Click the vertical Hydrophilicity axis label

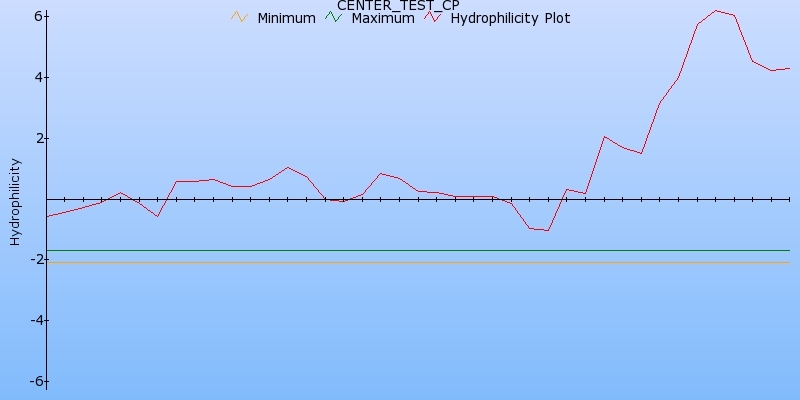point(15,201)
